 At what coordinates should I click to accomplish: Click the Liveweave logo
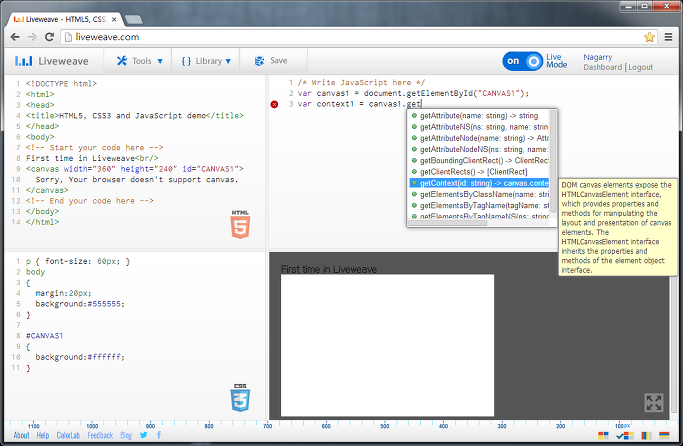(x=51, y=61)
